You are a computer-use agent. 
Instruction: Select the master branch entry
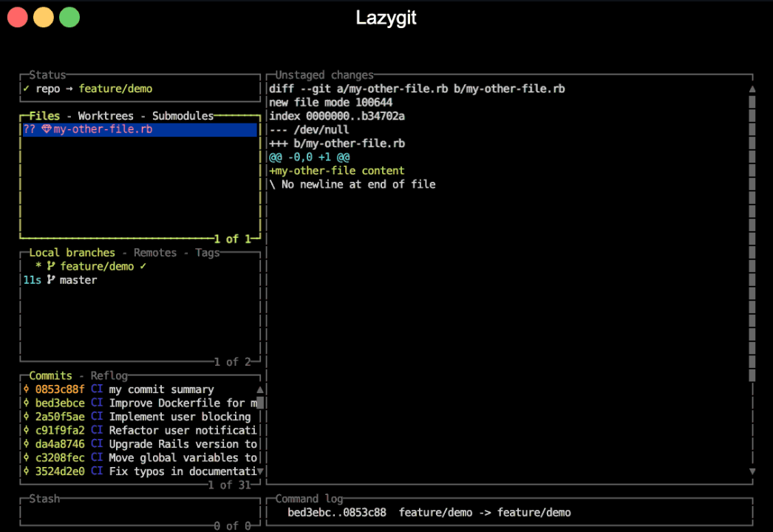click(x=78, y=280)
